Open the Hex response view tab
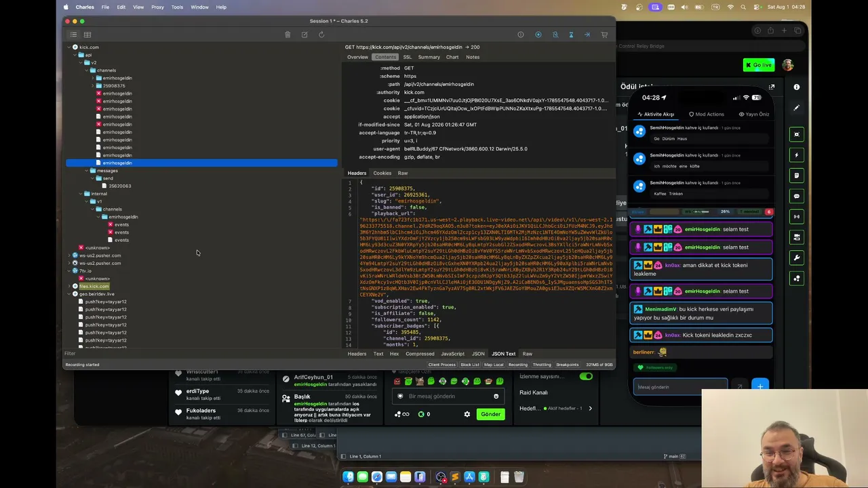Viewport: 868px width, 488px height. point(394,354)
